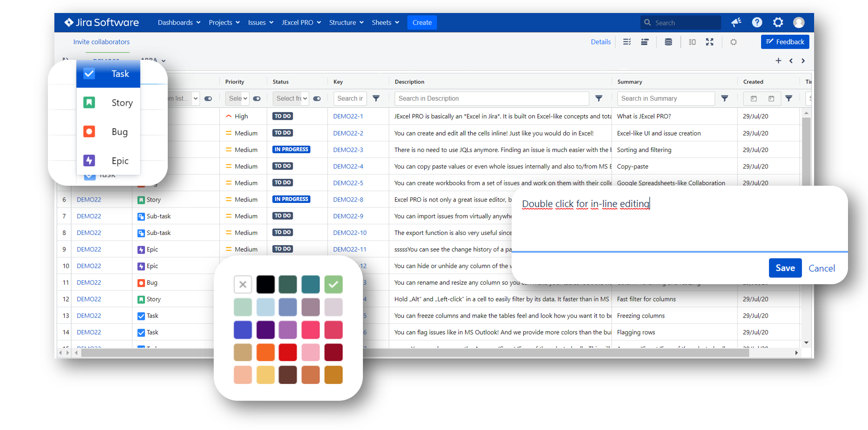
Task: Click the Sub-task icon in row 7
Action: [x=141, y=216]
